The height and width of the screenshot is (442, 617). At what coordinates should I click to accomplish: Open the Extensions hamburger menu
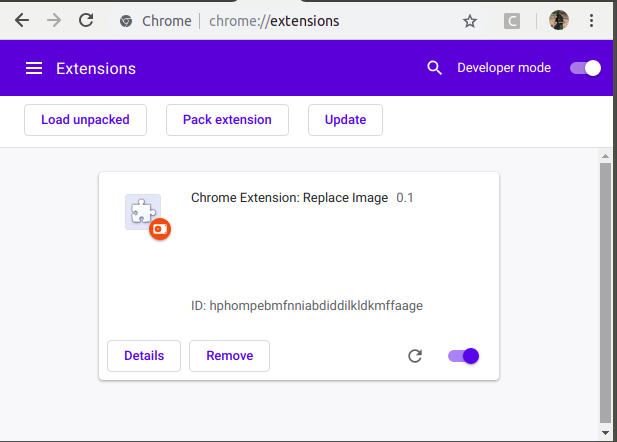pos(34,68)
